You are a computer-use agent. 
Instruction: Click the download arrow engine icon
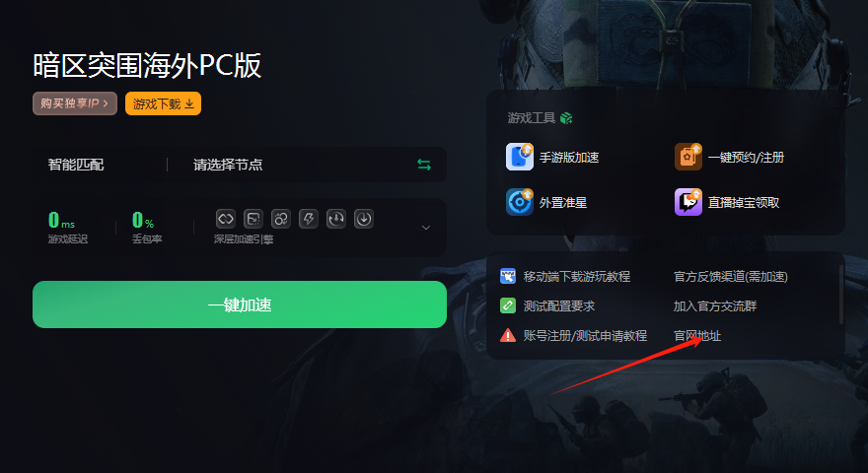click(x=364, y=219)
